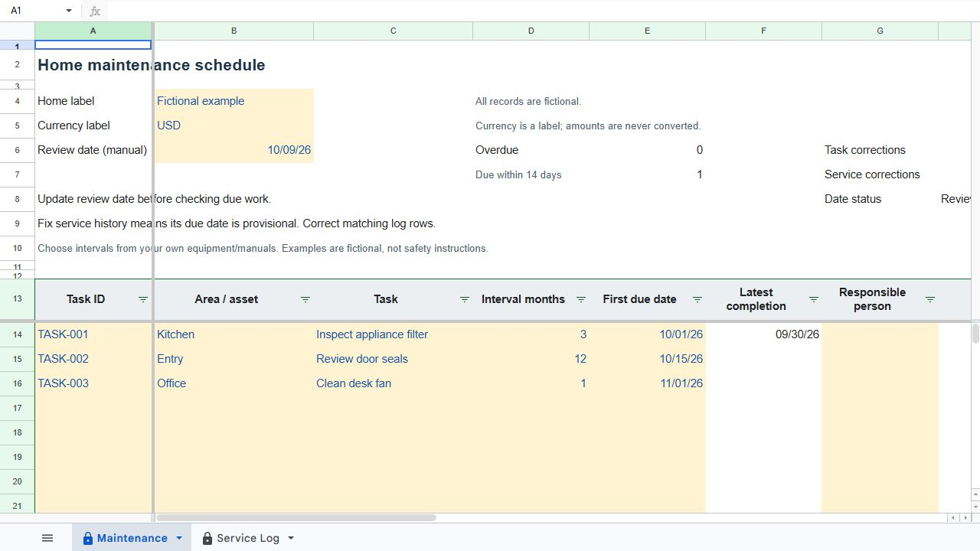Click the fx function icon
The height and width of the screenshot is (551, 980).
click(95, 11)
